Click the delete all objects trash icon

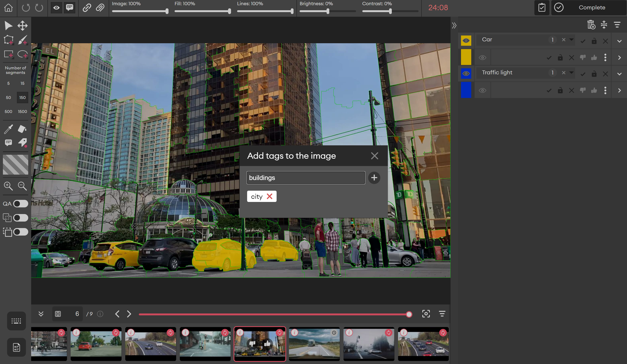pyautogui.click(x=591, y=25)
